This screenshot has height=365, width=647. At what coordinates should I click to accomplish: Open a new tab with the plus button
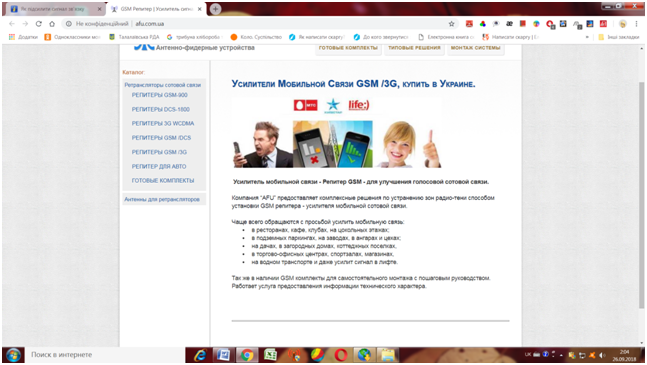(x=215, y=9)
